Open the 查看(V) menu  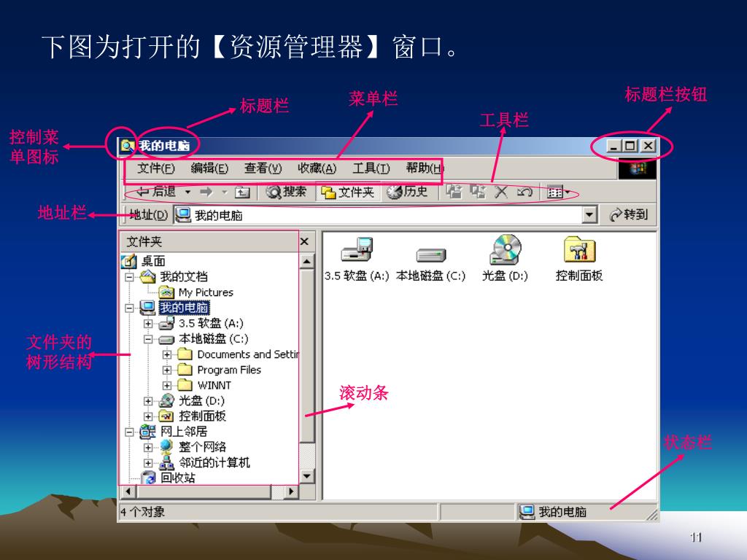coord(263,168)
